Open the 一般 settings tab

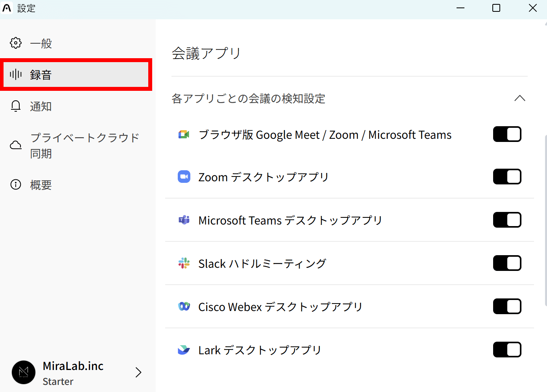[x=41, y=43]
